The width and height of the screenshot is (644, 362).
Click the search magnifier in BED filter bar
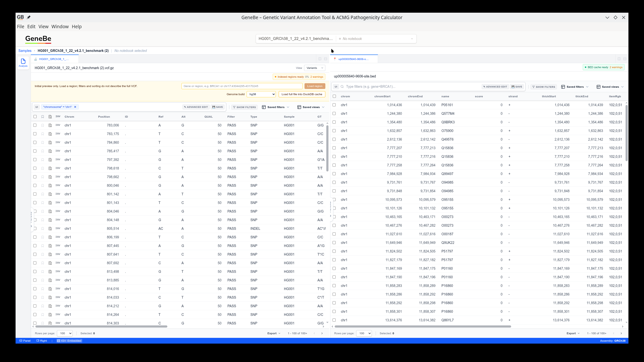pyautogui.click(x=342, y=87)
